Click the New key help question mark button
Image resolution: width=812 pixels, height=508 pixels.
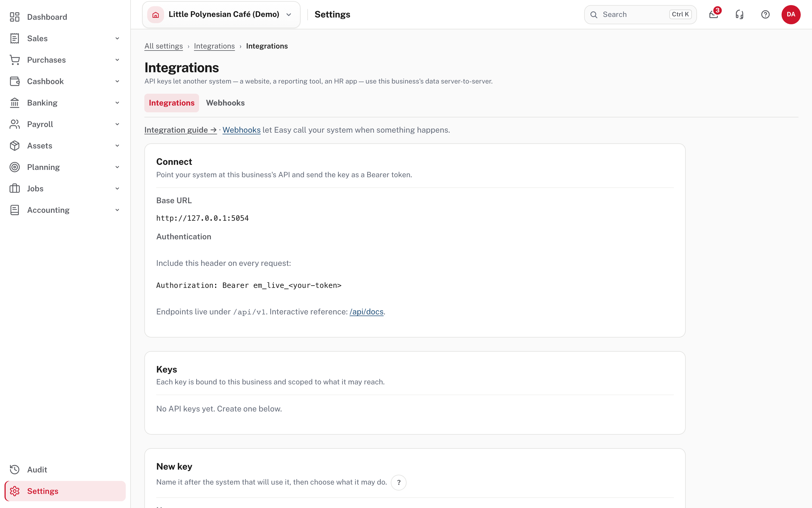pos(399,483)
